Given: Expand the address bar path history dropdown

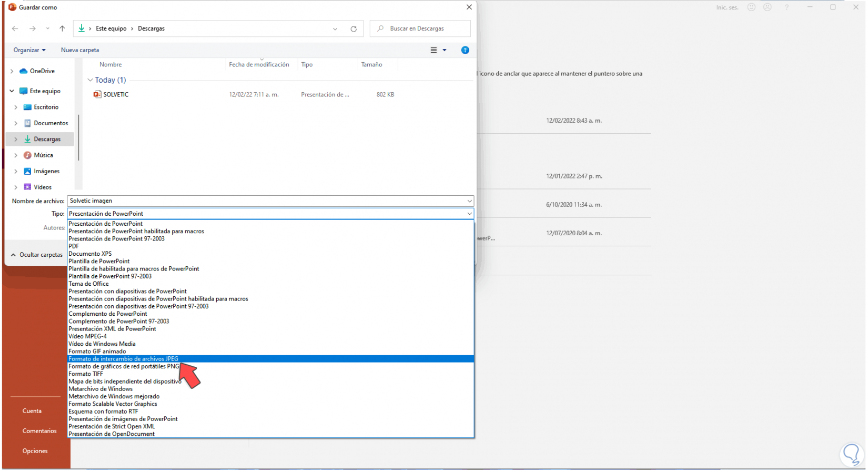Looking at the screenshot, I should tap(335, 29).
